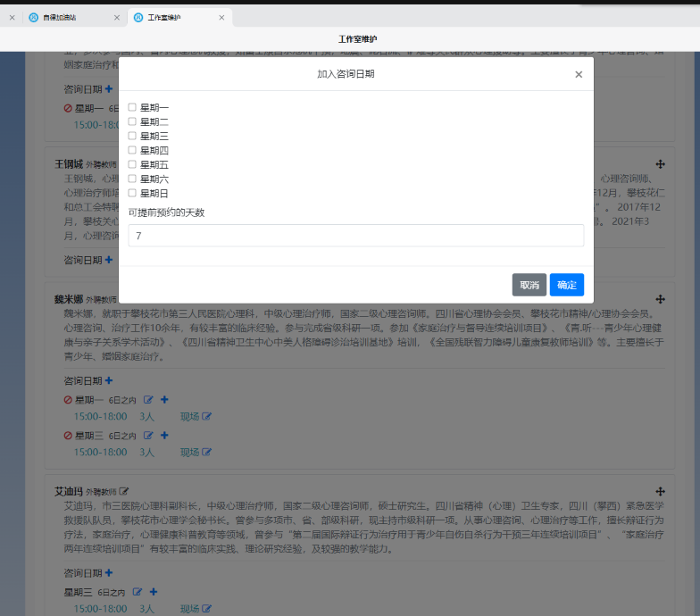The image size is (700, 616).
Task: Click 艾迪玛 name heading
Action: [x=69, y=491]
